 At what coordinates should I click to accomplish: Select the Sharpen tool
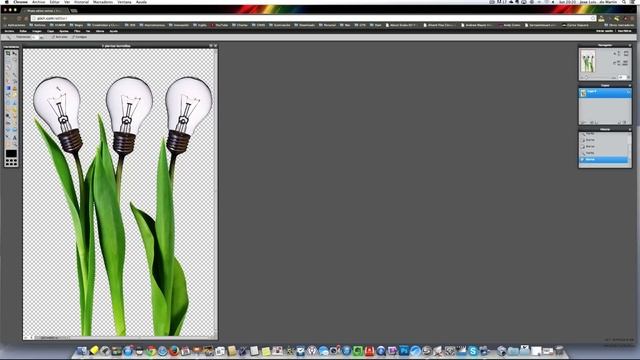point(14,102)
